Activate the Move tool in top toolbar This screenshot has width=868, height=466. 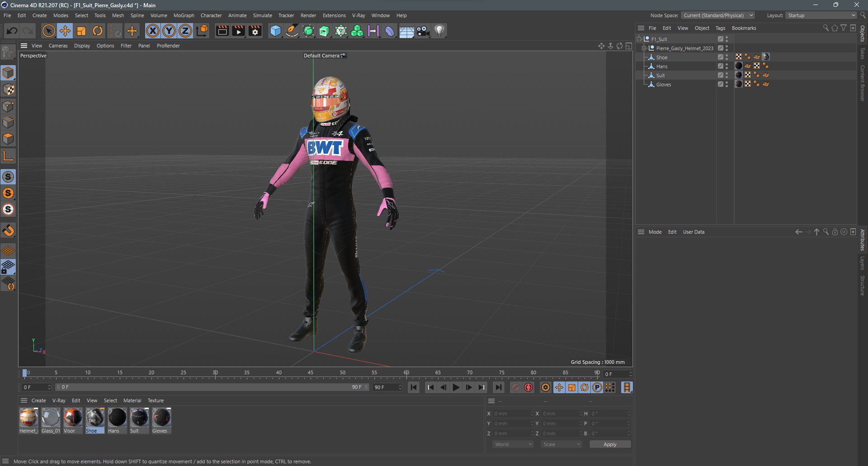pos(65,31)
